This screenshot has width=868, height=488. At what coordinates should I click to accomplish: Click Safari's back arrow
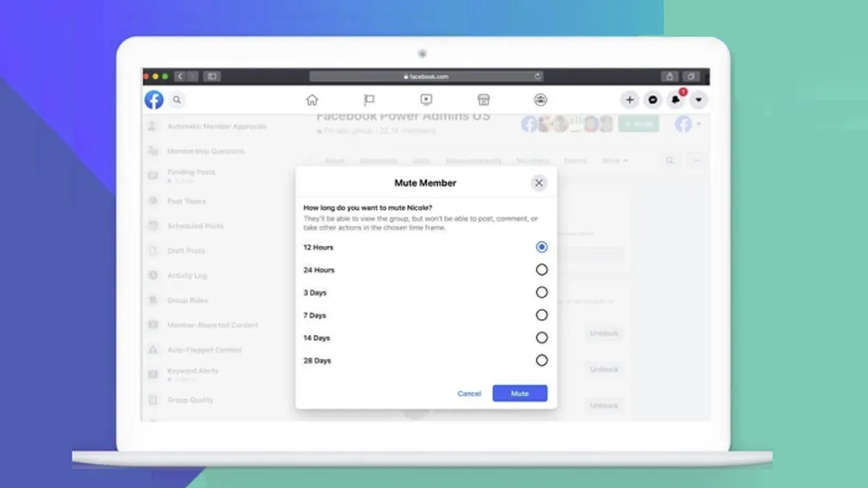pyautogui.click(x=179, y=76)
